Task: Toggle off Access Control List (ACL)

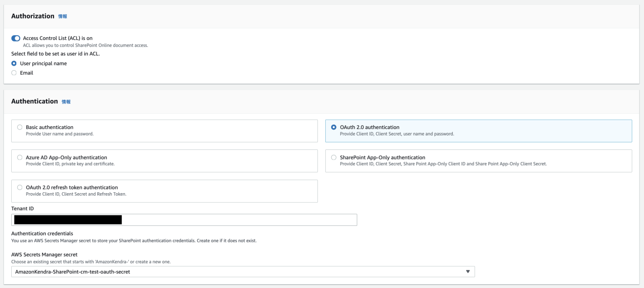Action: (x=15, y=38)
